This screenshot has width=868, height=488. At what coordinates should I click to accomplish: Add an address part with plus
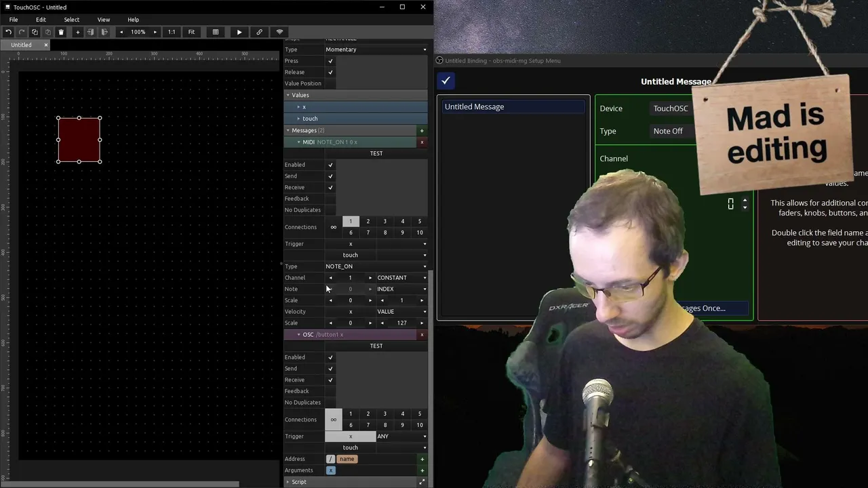pos(422,460)
